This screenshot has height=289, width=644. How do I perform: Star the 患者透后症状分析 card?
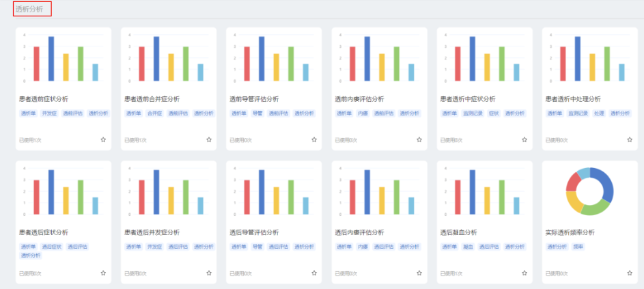tap(103, 273)
